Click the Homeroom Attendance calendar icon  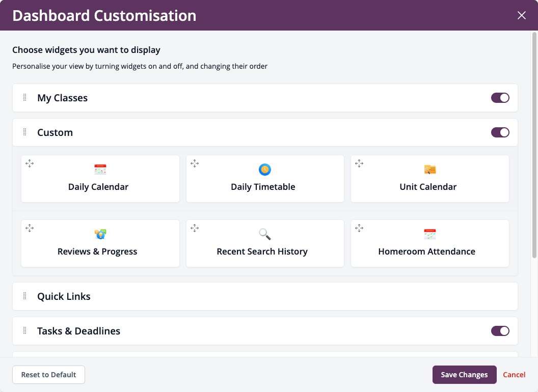click(430, 234)
